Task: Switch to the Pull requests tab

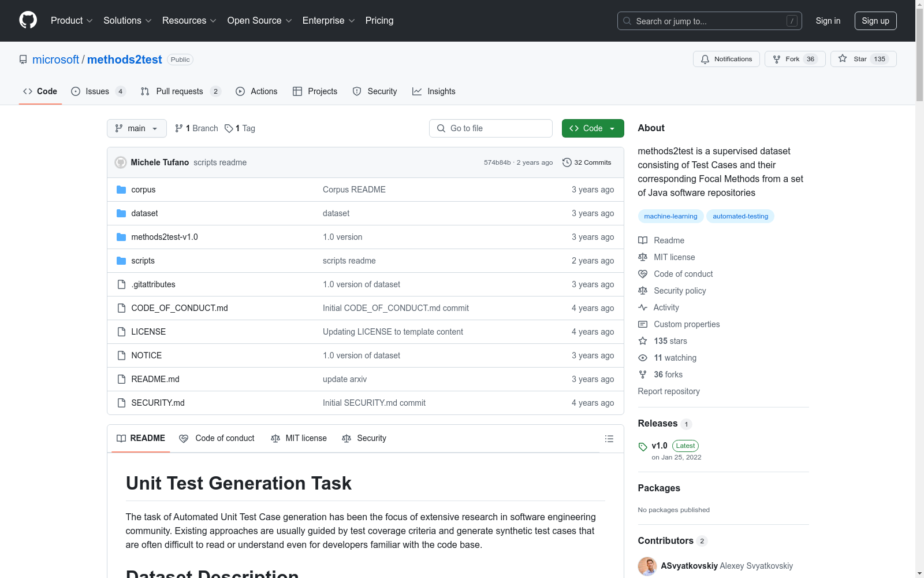Action: (x=181, y=91)
